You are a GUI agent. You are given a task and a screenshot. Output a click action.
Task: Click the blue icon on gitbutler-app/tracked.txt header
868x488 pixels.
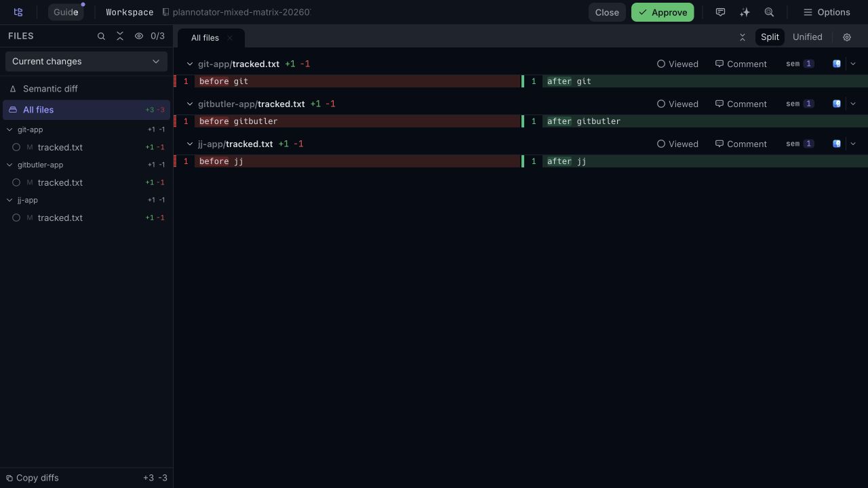click(837, 104)
